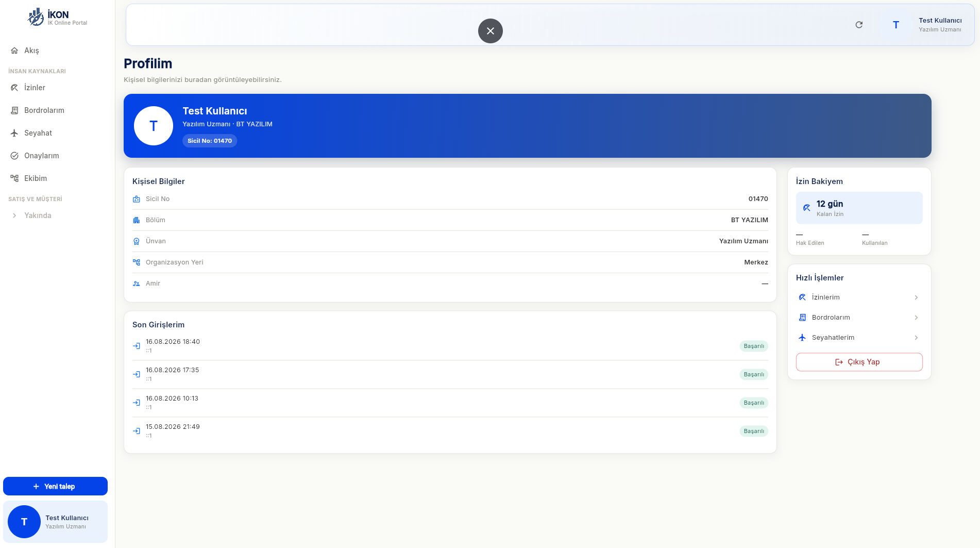Open Bordrolarım via its right chevron
The height and width of the screenshot is (548, 980).
point(916,318)
